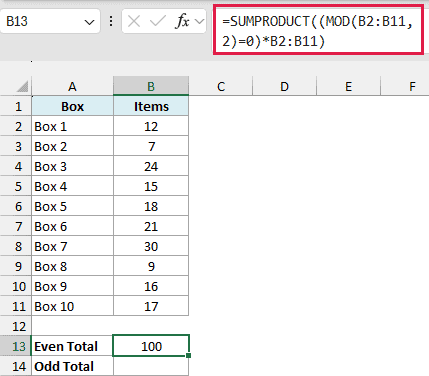This screenshot has height=376, width=429.
Task: Select column A header
Action: [72, 87]
